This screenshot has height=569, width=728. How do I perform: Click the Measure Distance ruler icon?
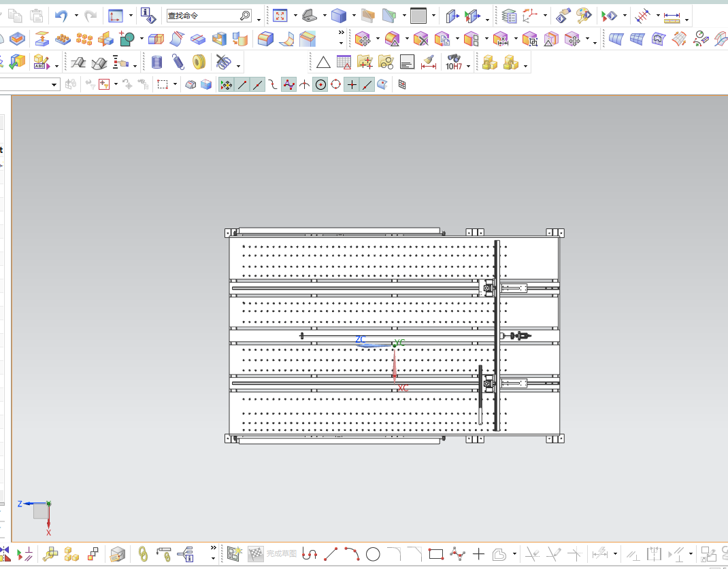[x=672, y=18]
